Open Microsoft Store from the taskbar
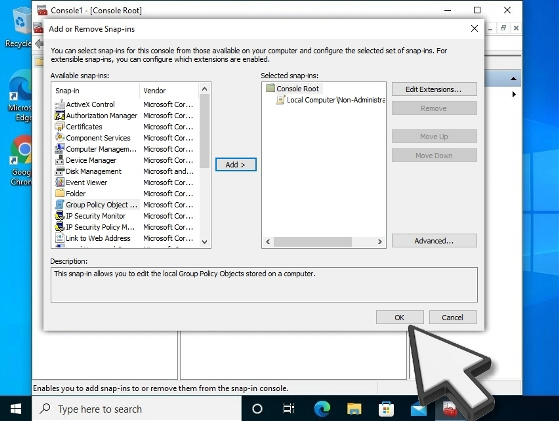559x421 pixels. [386, 409]
